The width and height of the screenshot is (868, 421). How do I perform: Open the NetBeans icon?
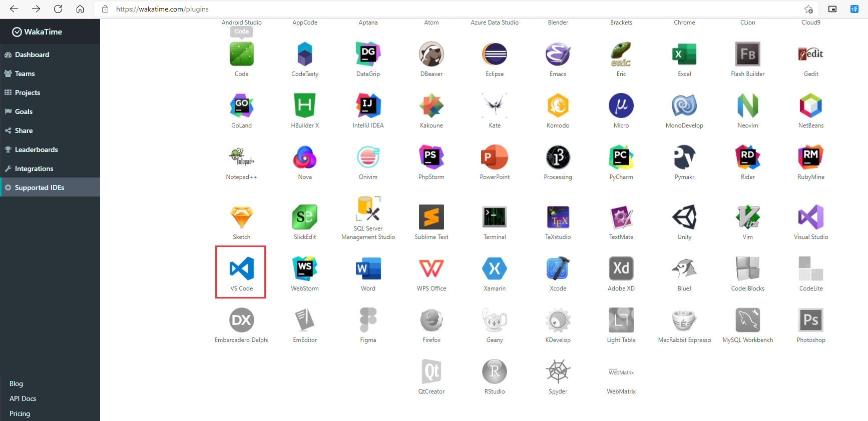point(811,105)
